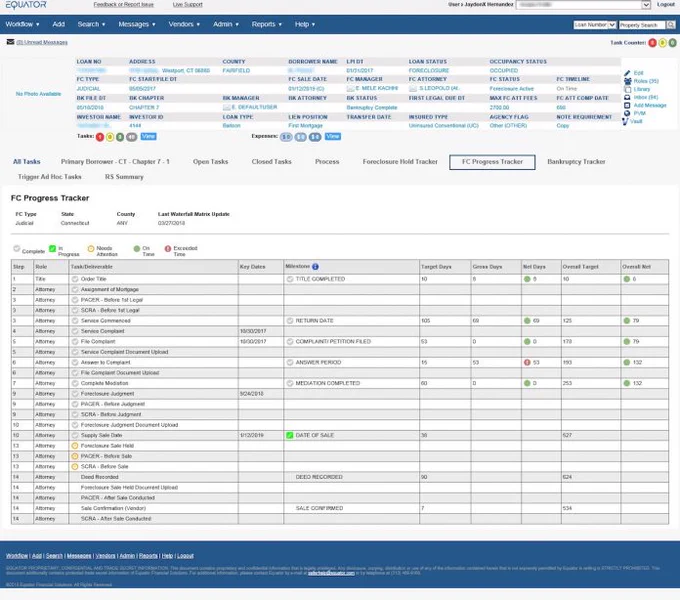Click the Supply Sale Date task
The image size is (680, 600).
(101, 435)
